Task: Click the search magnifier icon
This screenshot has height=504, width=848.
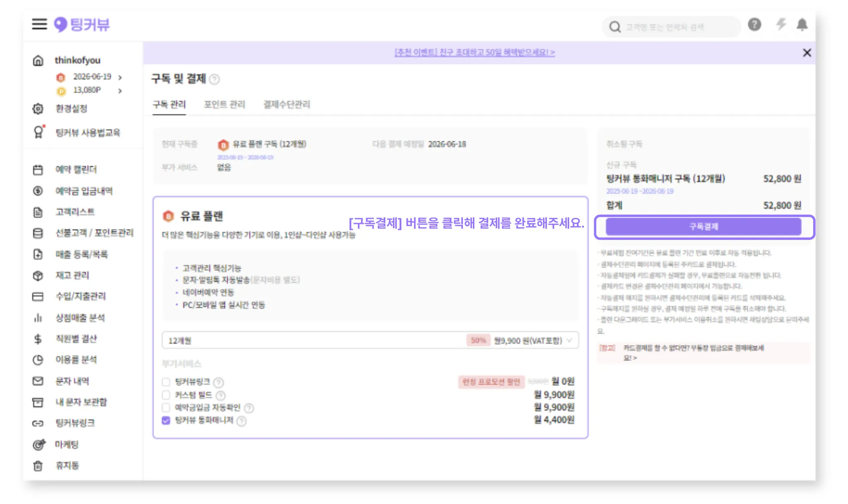Action: 615,27
